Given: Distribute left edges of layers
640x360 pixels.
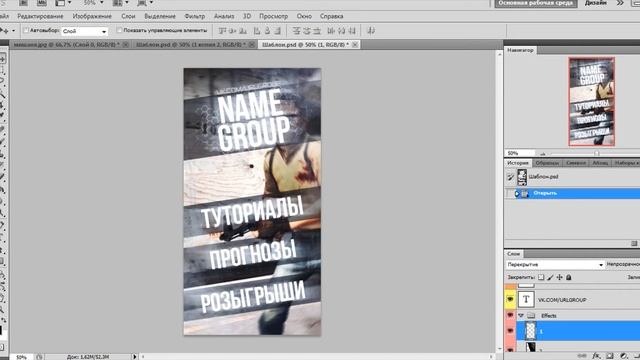Looking at the screenshot, I should pos(331,31).
